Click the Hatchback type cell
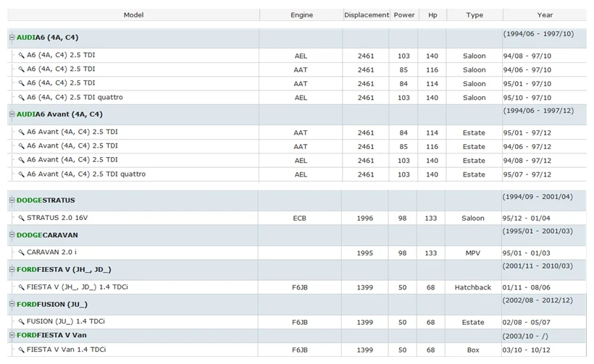Screen dimensions: 594x364 coord(473,287)
